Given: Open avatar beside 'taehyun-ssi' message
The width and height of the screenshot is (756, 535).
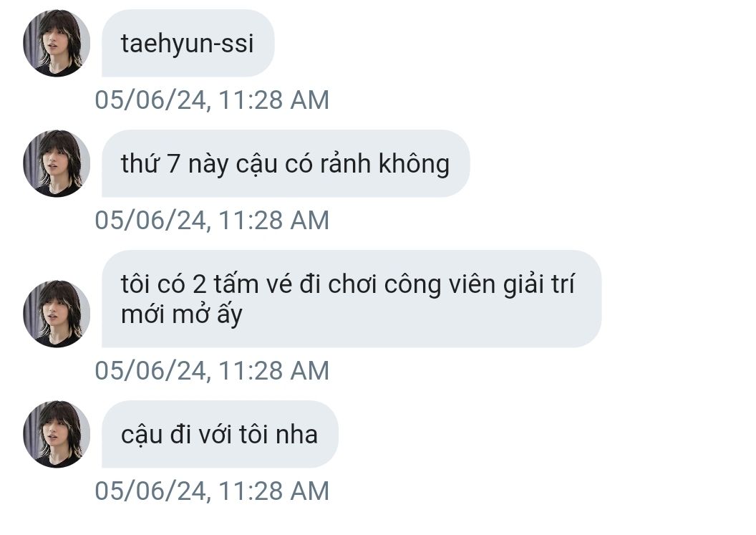Looking at the screenshot, I should click(57, 43).
